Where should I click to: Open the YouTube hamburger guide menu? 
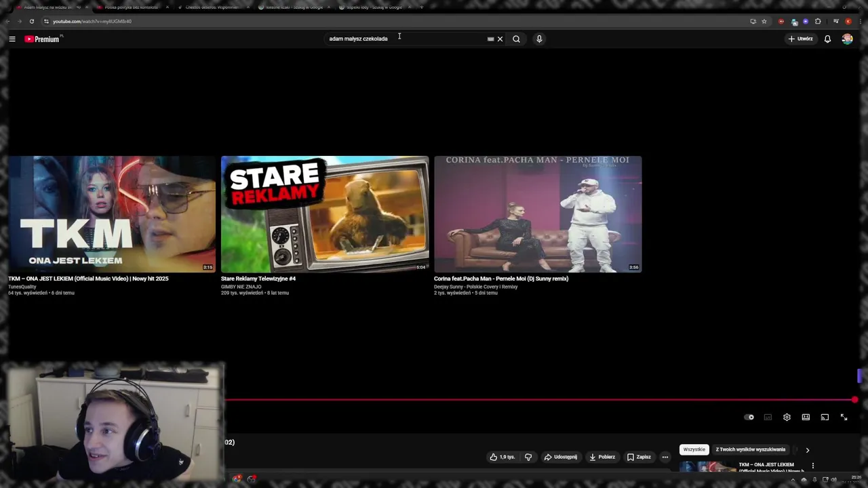[x=12, y=39]
